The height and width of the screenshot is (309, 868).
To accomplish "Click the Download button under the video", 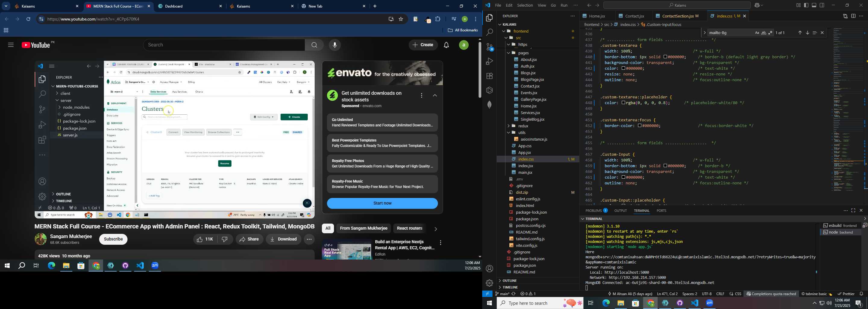I will (x=283, y=240).
